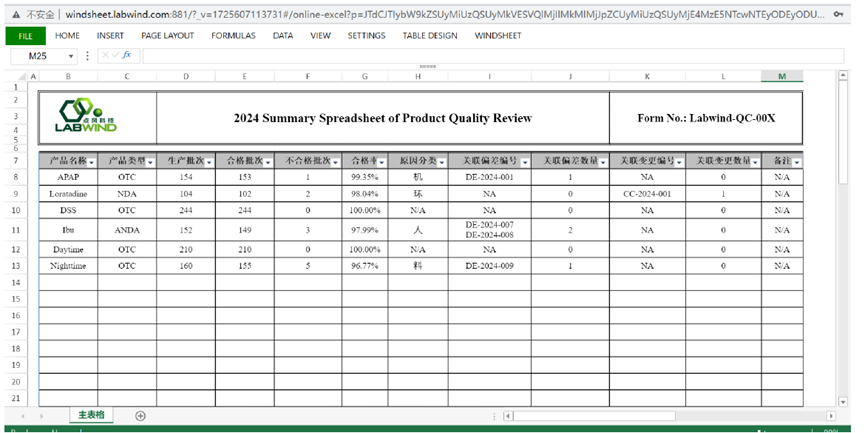Expand the 产品类型 filter dropdown
The height and width of the screenshot is (433, 865).
[150, 161]
